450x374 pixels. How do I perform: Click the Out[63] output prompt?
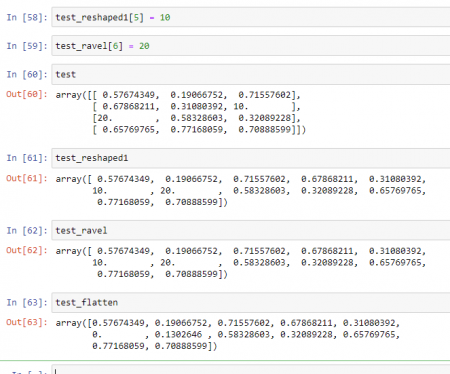[x=27, y=322]
